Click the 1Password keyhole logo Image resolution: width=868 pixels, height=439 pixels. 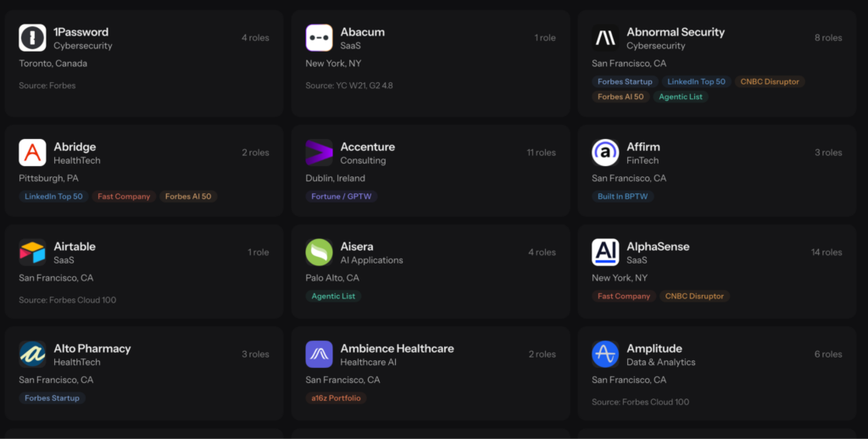click(x=32, y=37)
